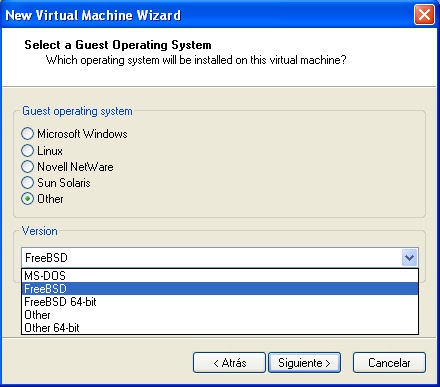This screenshot has height=387, width=440.
Task: Continue with the Siguiente button
Action: [304, 363]
